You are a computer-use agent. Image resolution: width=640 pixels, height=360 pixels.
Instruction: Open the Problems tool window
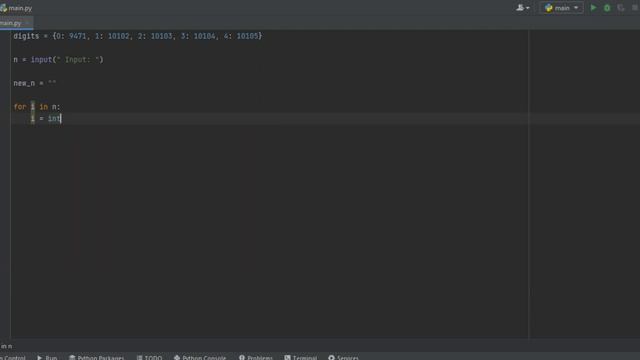(256, 357)
